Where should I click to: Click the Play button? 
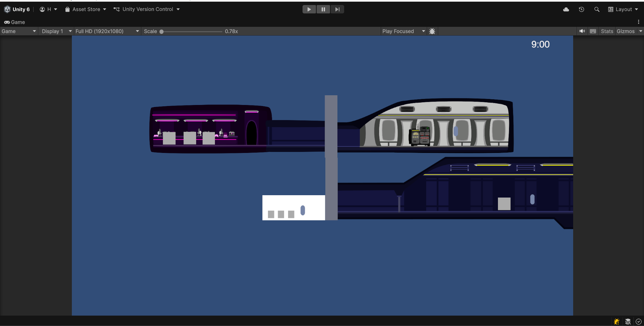[309, 9]
